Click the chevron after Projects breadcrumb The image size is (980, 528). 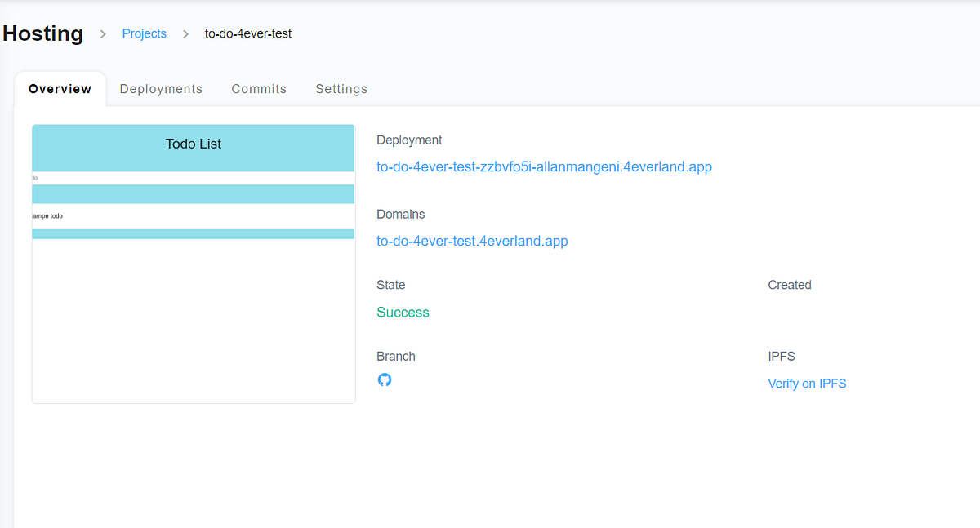185,34
